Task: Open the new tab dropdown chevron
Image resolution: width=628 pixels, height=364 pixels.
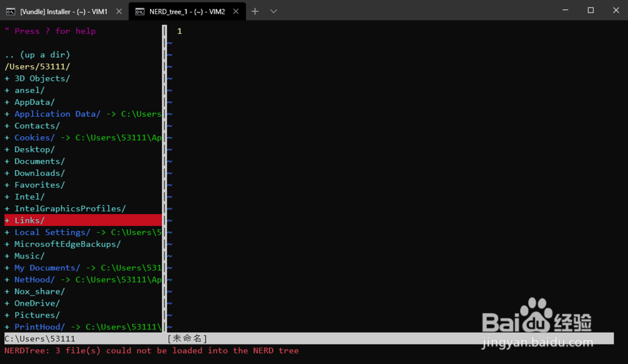Action: (273, 11)
